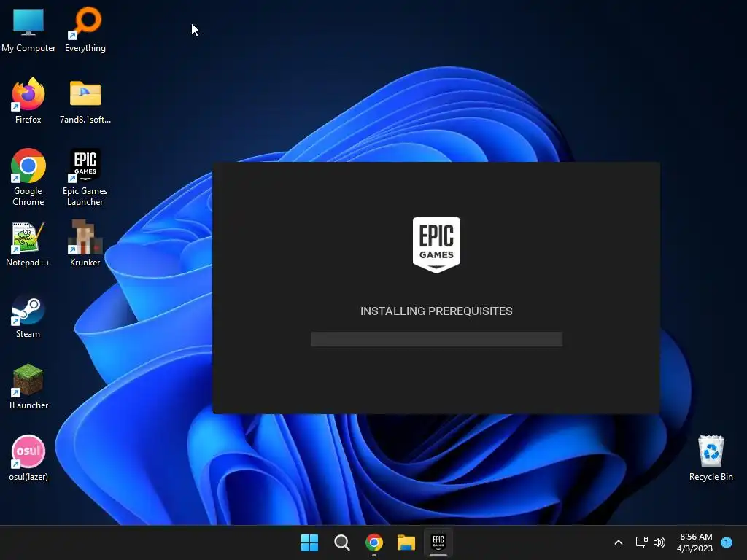Image resolution: width=747 pixels, height=560 pixels.
Task: Open the My Computer desktop icon
Action: [28, 29]
